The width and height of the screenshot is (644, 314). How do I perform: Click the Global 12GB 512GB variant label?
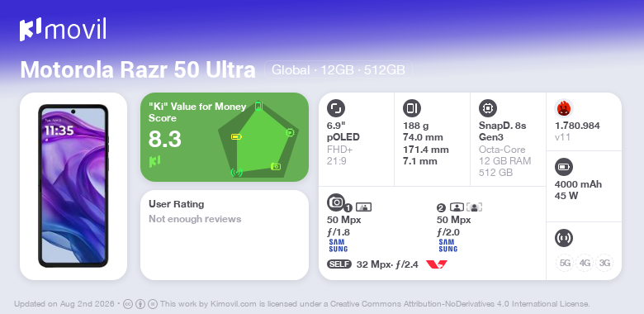click(x=338, y=69)
